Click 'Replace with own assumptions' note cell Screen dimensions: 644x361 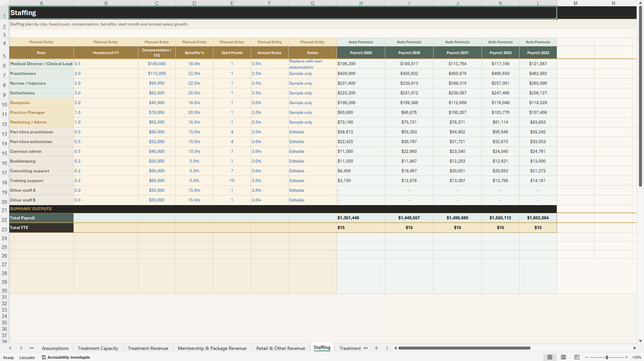312,64
